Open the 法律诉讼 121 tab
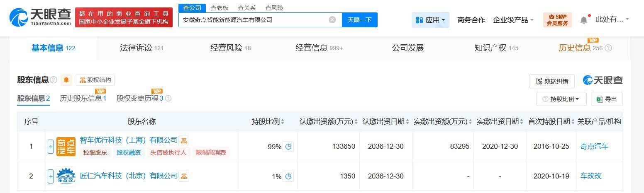The image size is (644, 193). coord(142,48)
